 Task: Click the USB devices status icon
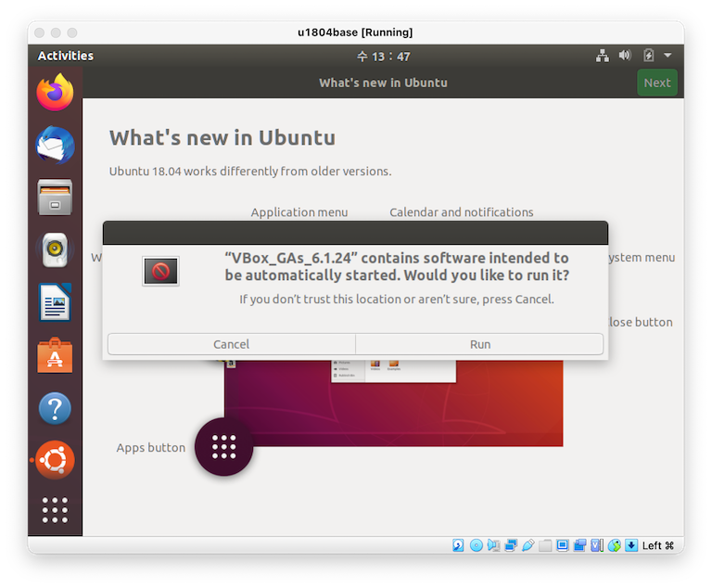(528, 544)
